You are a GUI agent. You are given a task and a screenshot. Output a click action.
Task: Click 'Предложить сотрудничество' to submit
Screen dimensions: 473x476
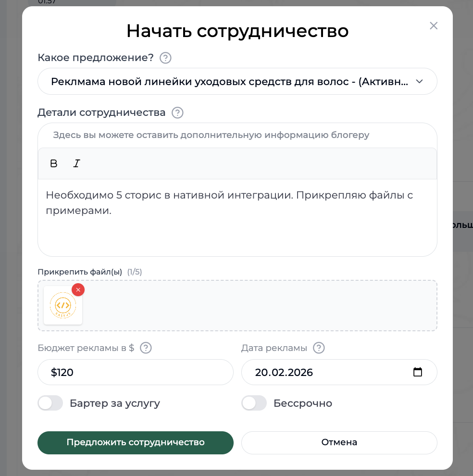point(135,442)
